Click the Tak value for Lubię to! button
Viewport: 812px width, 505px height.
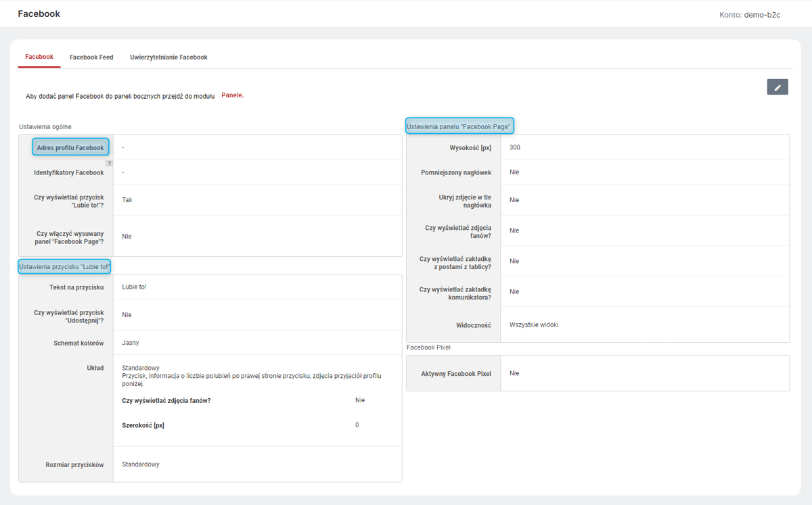127,200
